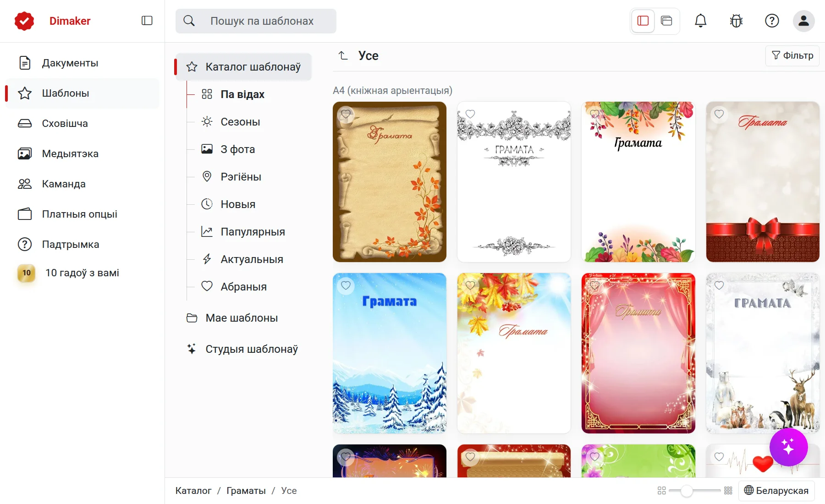Click Граматы breadcrumb link

[x=246, y=491]
